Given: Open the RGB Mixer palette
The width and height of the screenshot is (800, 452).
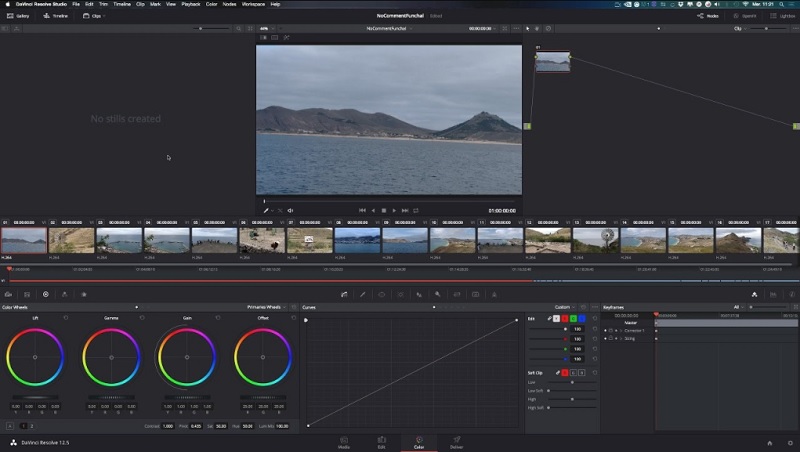Looking at the screenshot, I should point(64,294).
